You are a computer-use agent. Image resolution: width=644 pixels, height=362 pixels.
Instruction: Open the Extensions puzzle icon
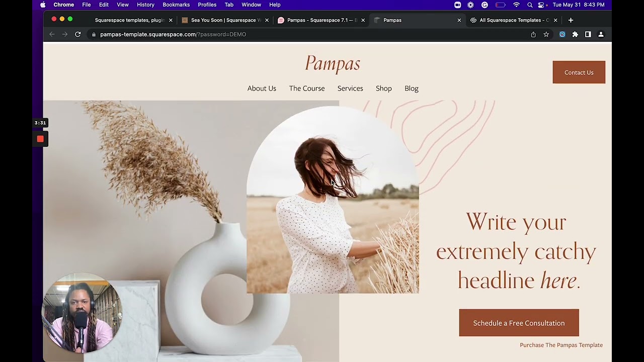tap(575, 34)
